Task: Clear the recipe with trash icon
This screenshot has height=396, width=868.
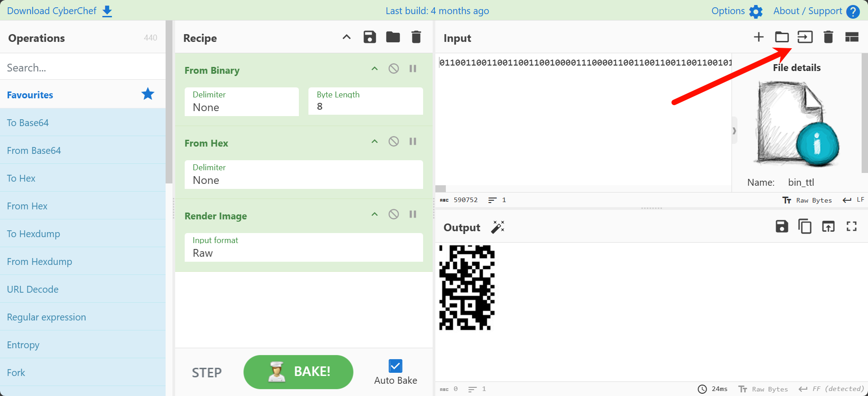Action: [x=416, y=37]
